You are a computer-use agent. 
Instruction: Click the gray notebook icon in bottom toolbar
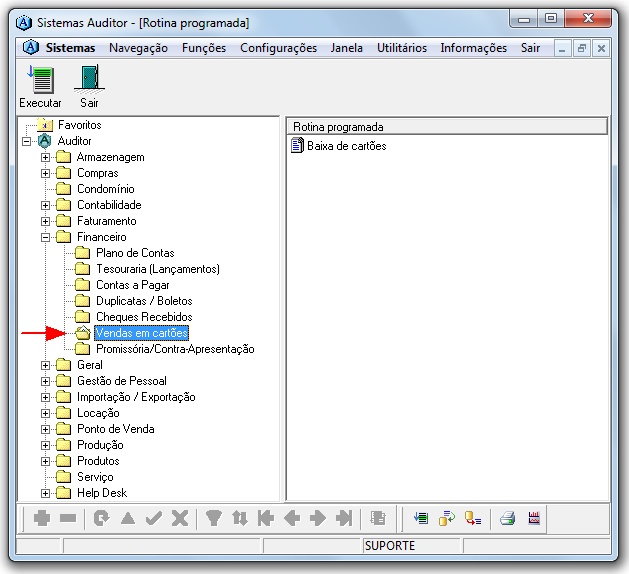pyautogui.click(x=378, y=518)
